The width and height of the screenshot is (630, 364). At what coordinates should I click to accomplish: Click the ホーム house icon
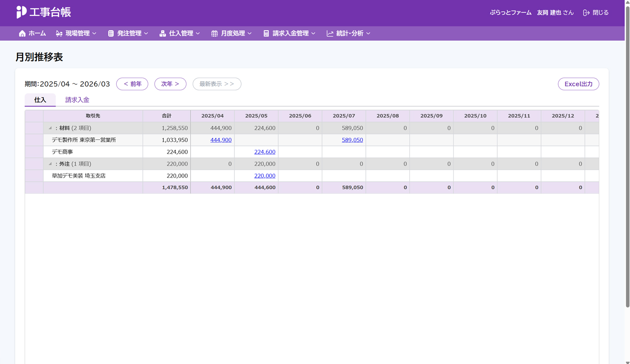pyautogui.click(x=22, y=34)
